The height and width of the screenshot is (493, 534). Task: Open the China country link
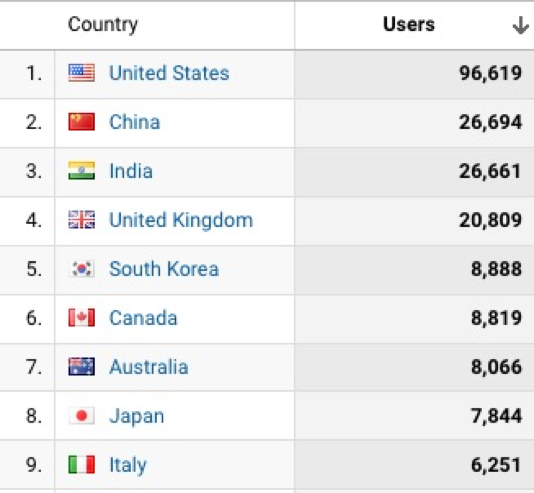(135, 122)
